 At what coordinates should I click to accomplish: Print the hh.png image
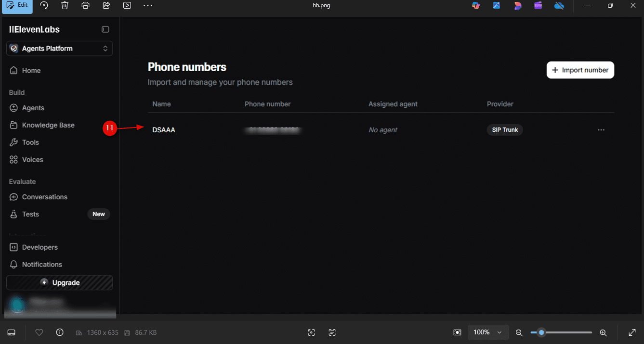tap(86, 5)
